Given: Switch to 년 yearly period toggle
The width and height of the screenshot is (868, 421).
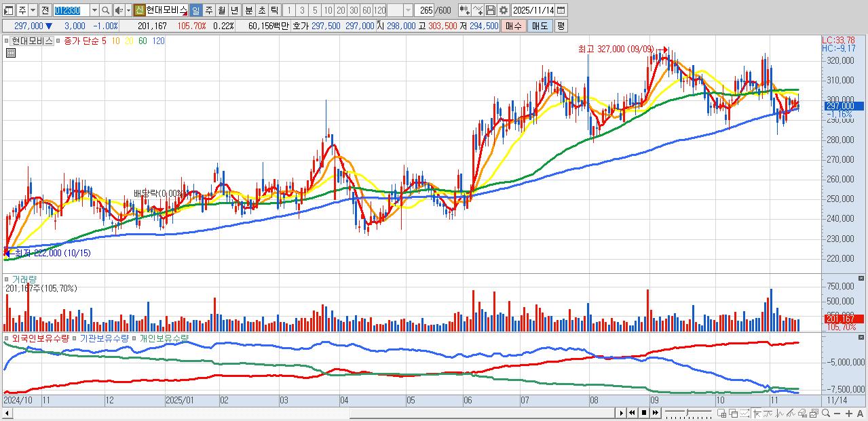Looking at the screenshot, I should pyautogui.click(x=234, y=10).
